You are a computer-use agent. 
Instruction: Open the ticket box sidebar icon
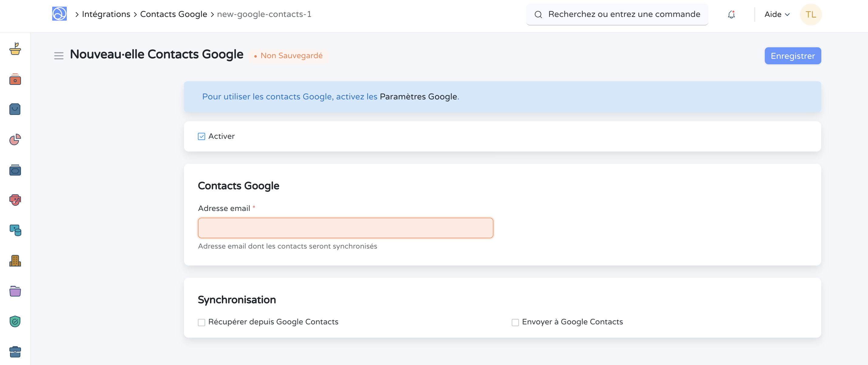coord(15,170)
